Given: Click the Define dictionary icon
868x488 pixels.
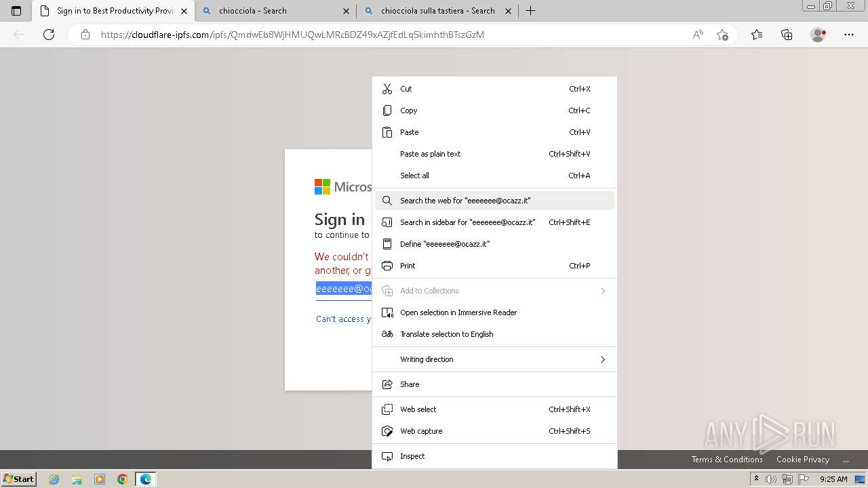Looking at the screenshot, I should pyautogui.click(x=387, y=244).
